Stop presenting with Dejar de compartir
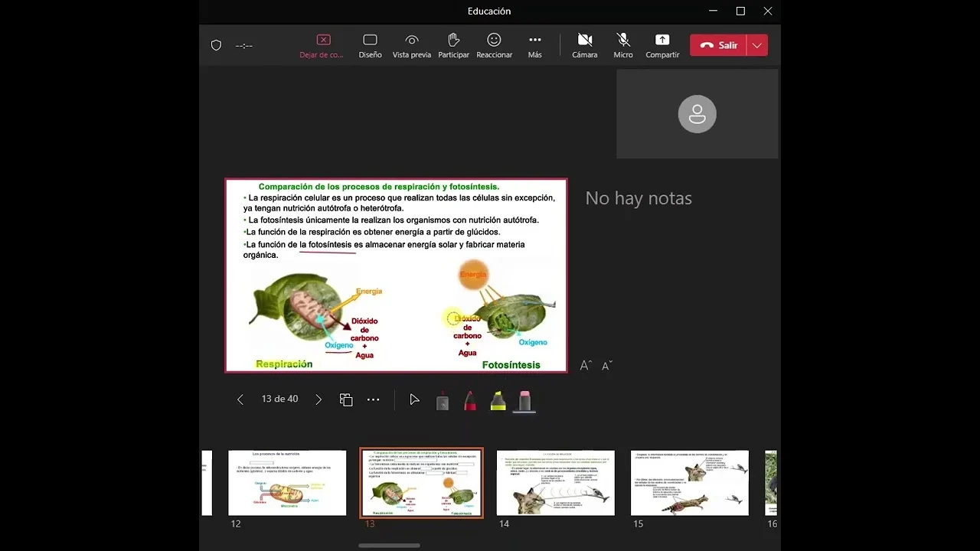The height and width of the screenshot is (551, 980). point(322,45)
